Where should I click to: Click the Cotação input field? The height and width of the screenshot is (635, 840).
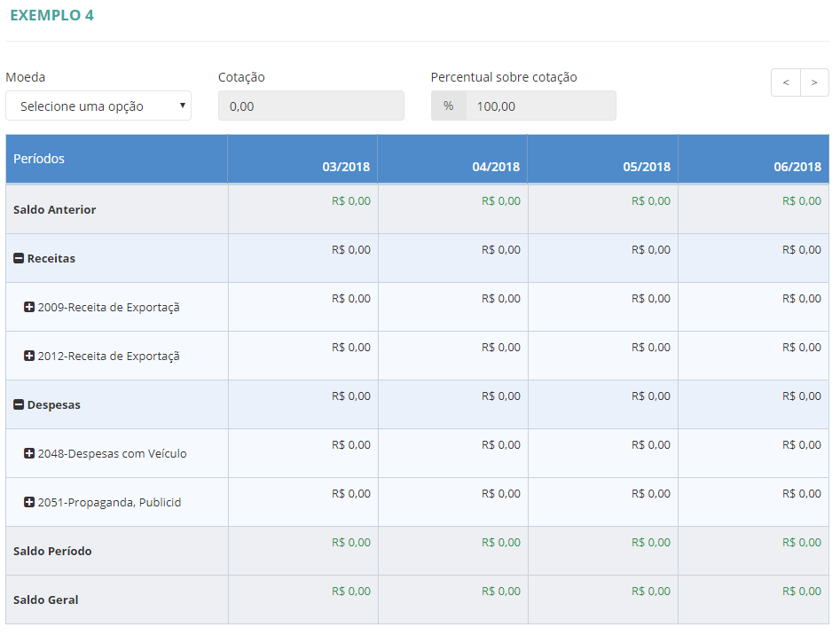click(x=310, y=106)
